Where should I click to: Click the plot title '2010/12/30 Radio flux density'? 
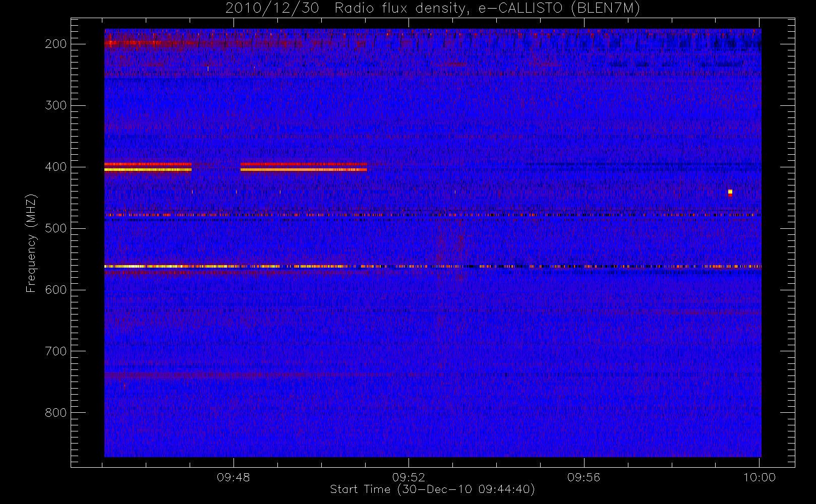click(433, 9)
